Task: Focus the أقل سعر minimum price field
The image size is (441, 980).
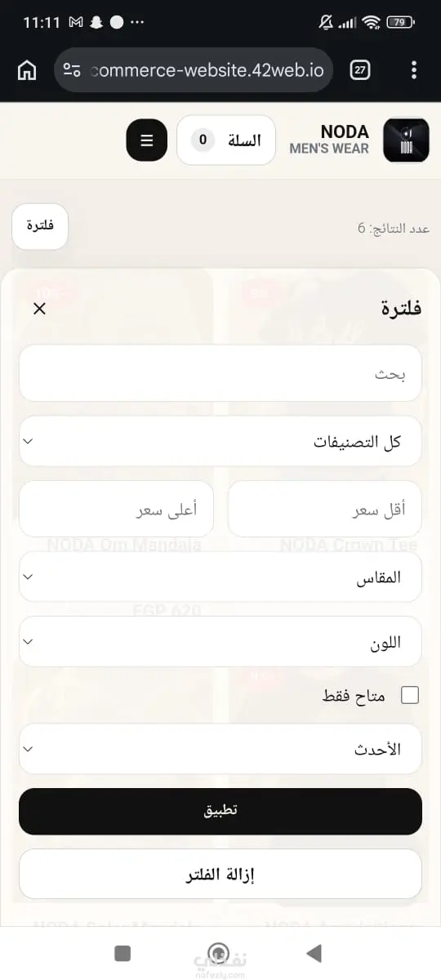Action: (325, 509)
